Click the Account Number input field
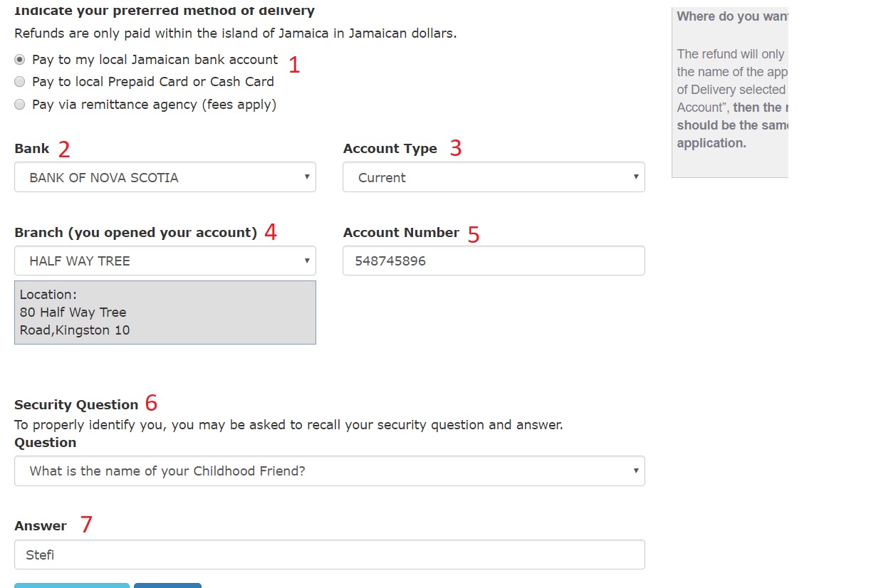 click(x=493, y=261)
